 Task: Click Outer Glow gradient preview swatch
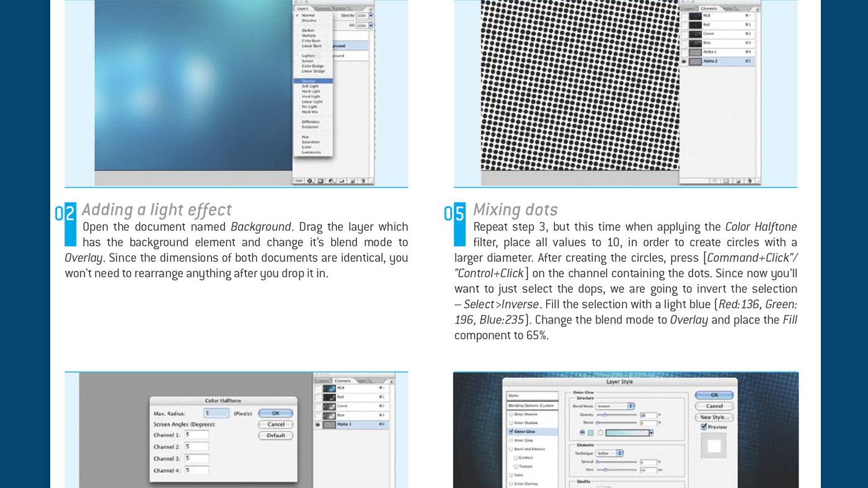(x=627, y=433)
